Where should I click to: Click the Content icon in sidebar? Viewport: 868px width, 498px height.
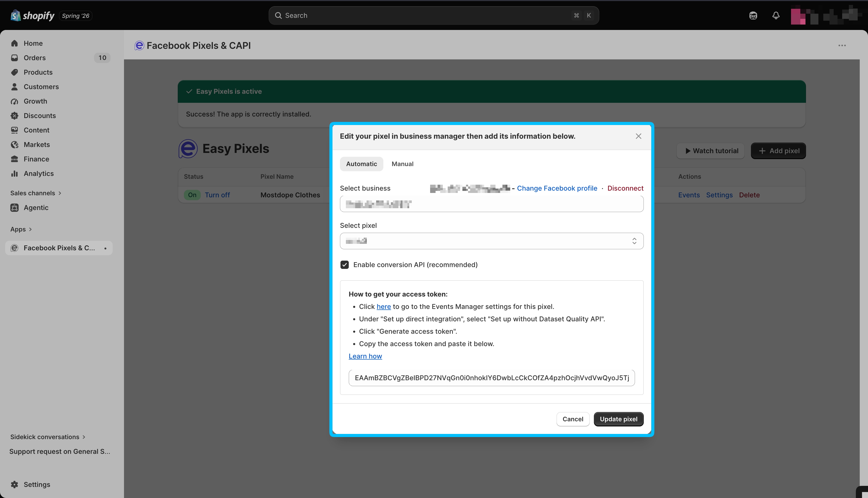(x=14, y=130)
